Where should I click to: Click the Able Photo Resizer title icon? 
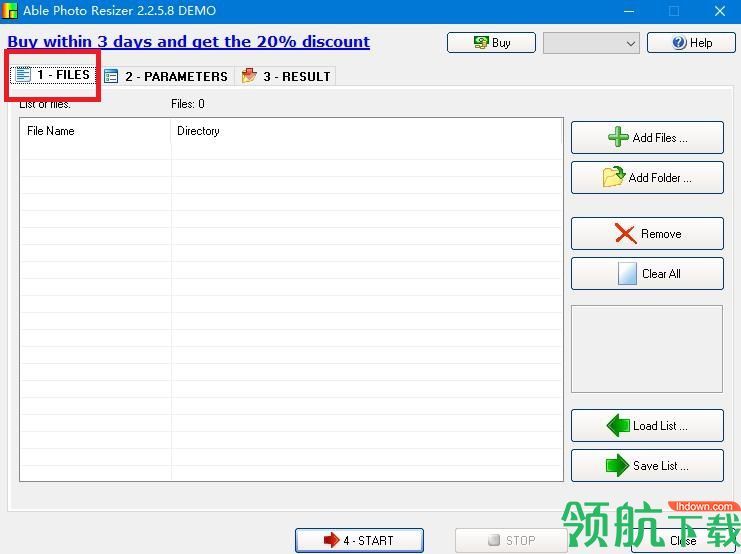coord(9,10)
